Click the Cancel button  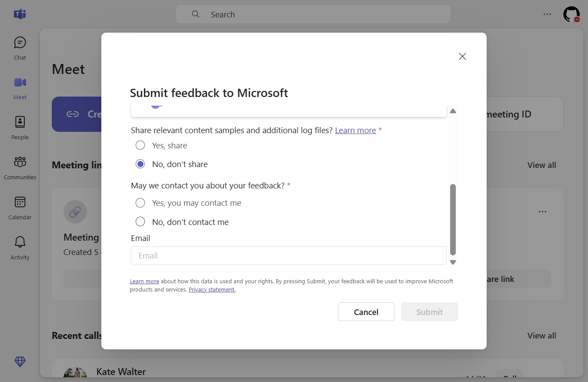[366, 312]
